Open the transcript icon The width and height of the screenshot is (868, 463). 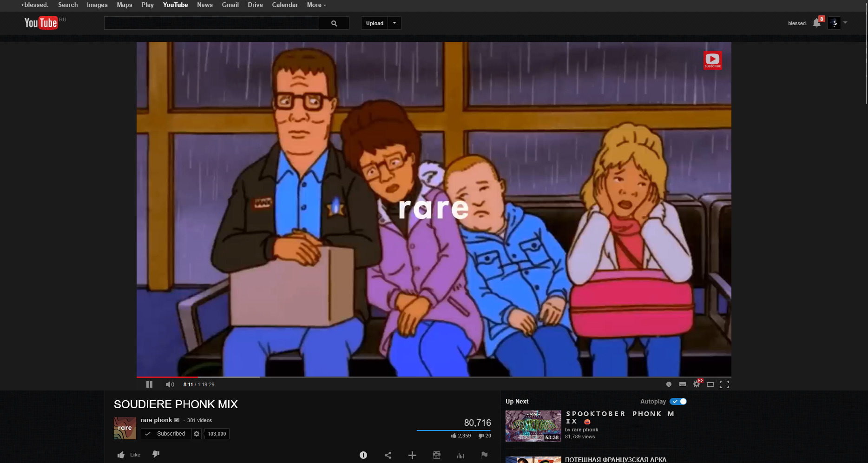point(437,455)
